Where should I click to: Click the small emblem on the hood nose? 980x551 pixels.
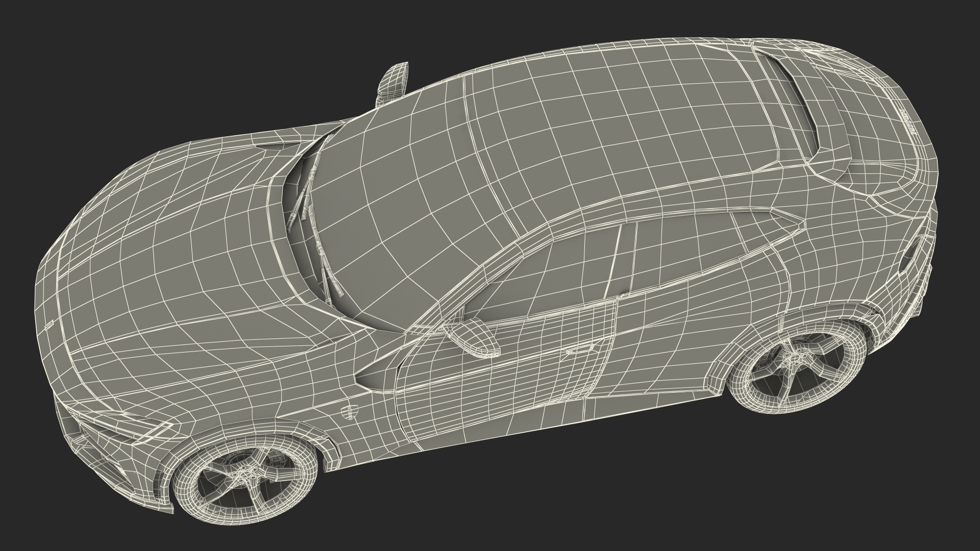click(50, 325)
